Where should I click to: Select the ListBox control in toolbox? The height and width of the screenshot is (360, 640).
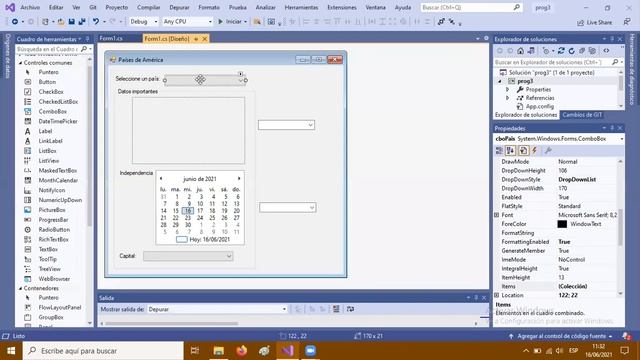coord(47,151)
